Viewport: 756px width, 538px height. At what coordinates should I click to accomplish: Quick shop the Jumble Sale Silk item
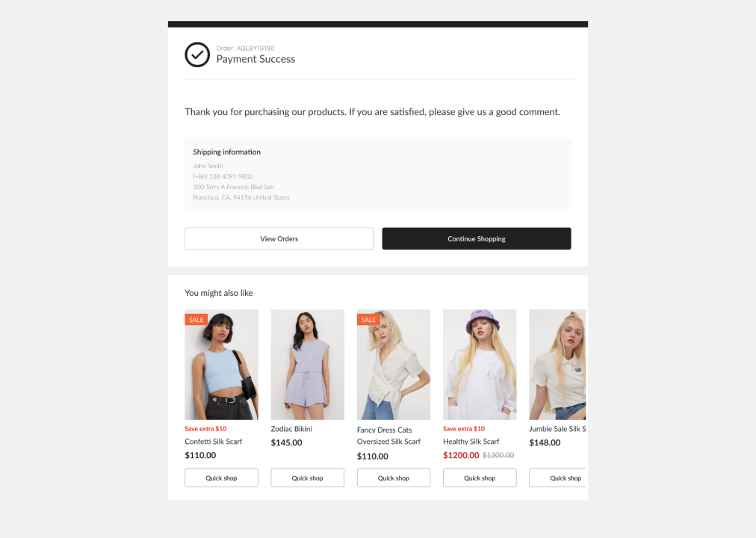click(557, 477)
